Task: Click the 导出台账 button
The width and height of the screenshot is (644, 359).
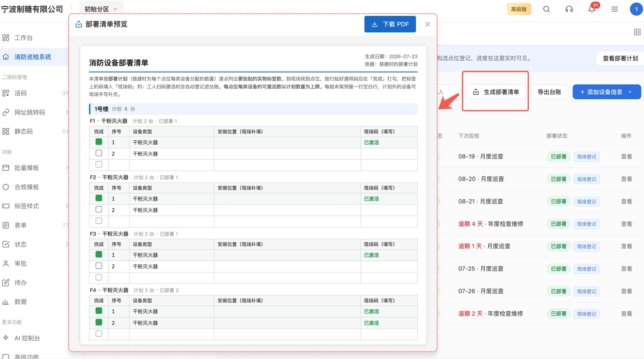Action: click(549, 92)
